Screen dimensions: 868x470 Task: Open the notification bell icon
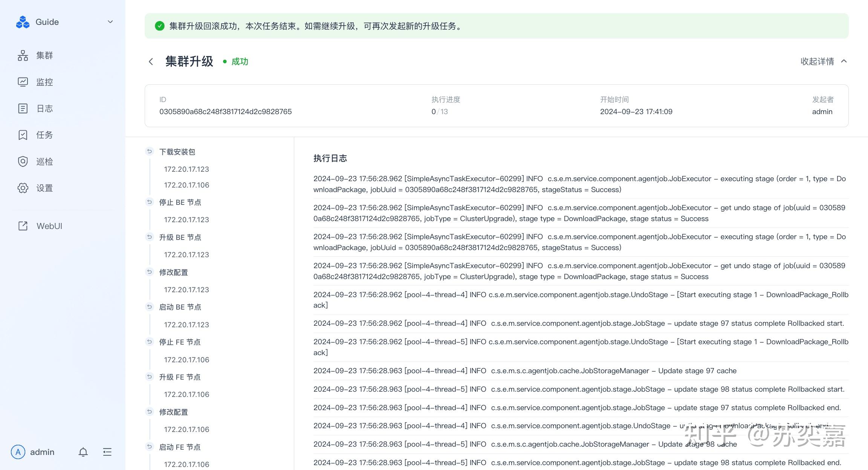coord(83,452)
